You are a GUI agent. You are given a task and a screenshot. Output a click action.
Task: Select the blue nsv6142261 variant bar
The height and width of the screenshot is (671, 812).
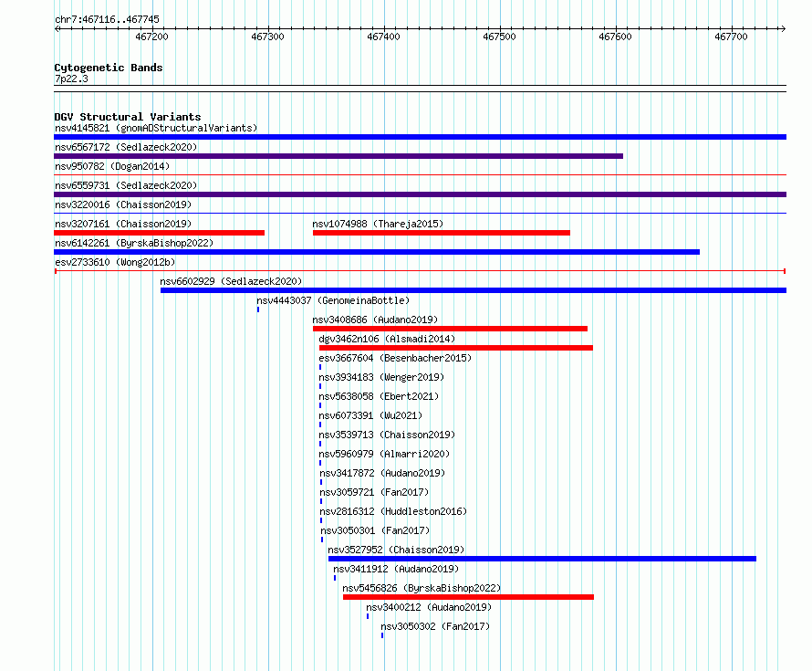[377, 252]
